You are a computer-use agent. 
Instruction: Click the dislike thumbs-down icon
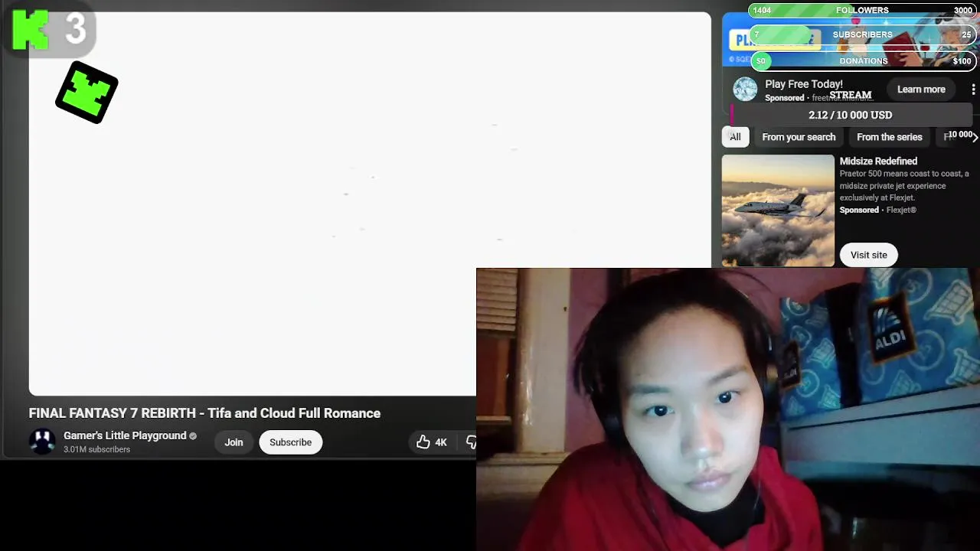(472, 442)
